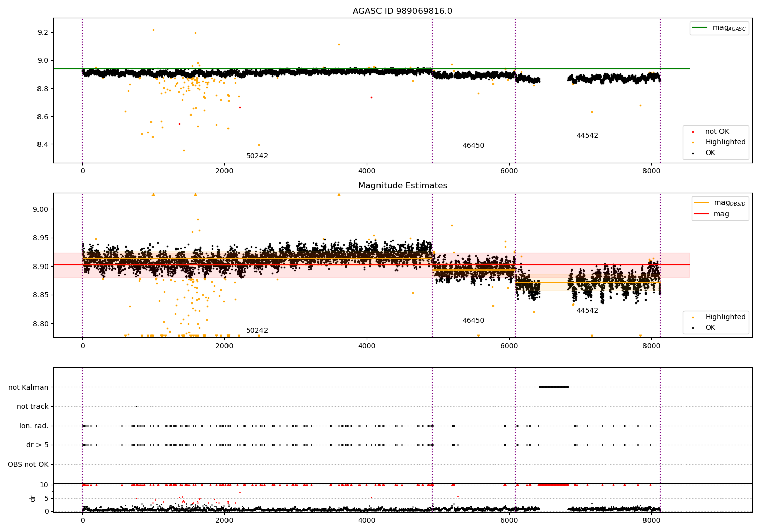Click 'OK' in the top plot's lower legend
Image resolution: width=760 pixels, height=532 pixels.
710,153
